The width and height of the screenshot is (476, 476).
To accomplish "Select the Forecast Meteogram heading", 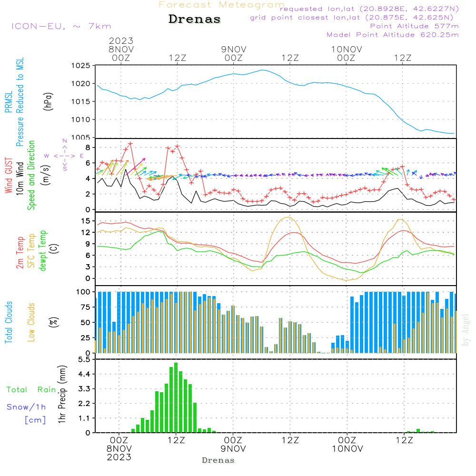I will point(222,5).
